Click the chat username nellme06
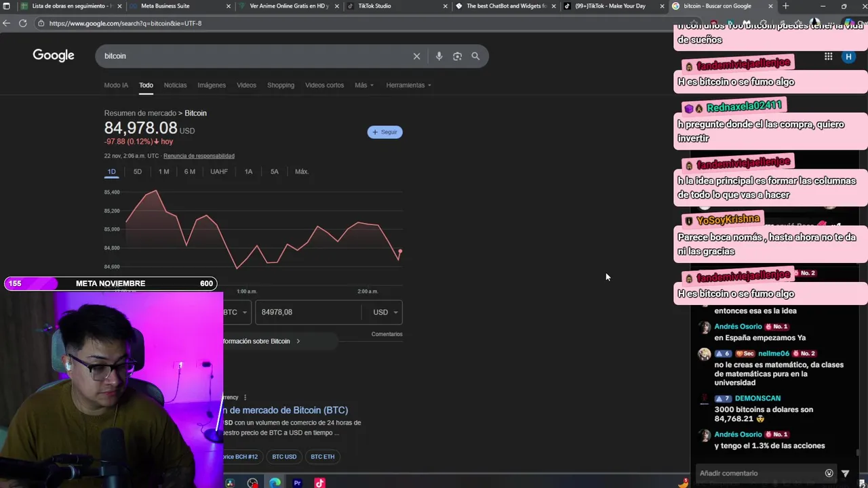Screen dimensions: 868x488 click(x=773, y=354)
